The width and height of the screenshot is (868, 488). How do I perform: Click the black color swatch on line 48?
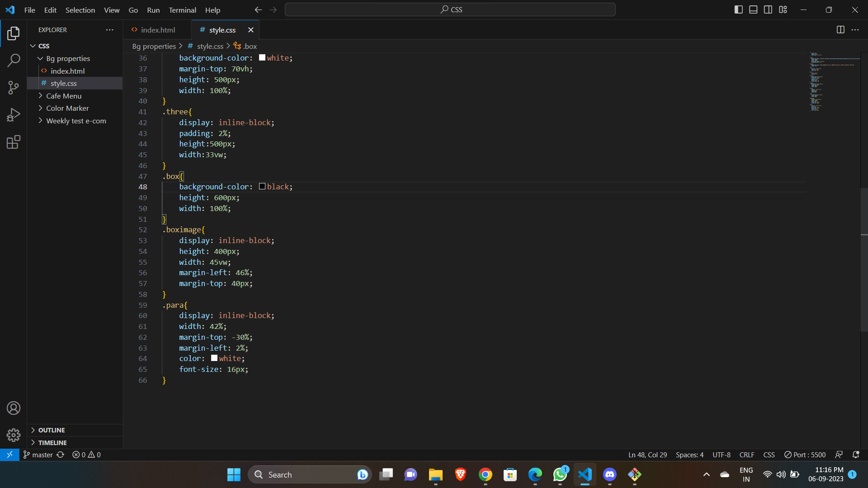click(x=262, y=186)
